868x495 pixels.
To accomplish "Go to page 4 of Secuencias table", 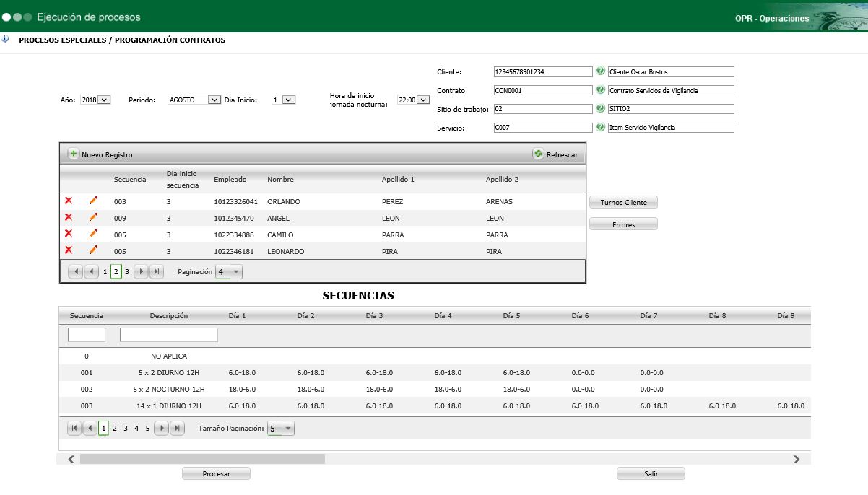I will (x=136, y=429).
